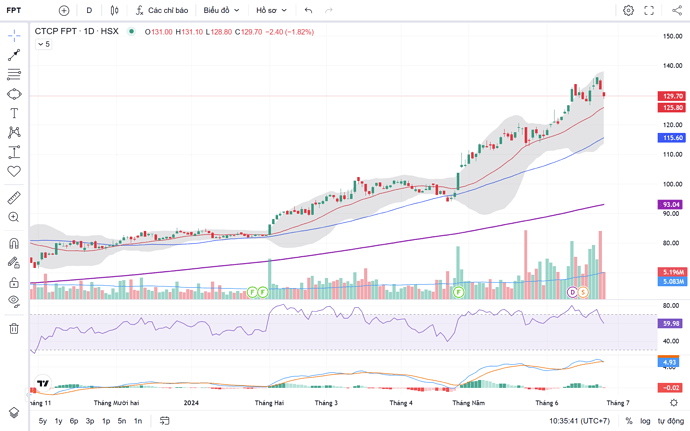
Task: Click the TradingView logo on chart
Action: click(x=43, y=383)
